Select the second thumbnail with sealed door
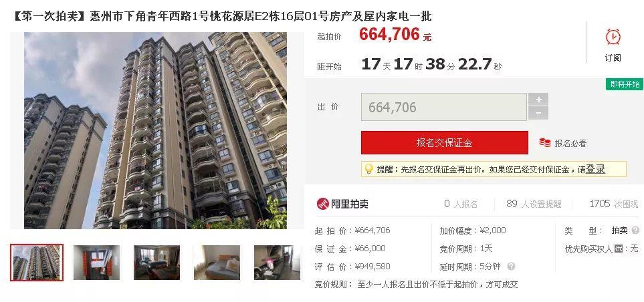The width and height of the screenshot is (644, 302). tap(96, 263)
